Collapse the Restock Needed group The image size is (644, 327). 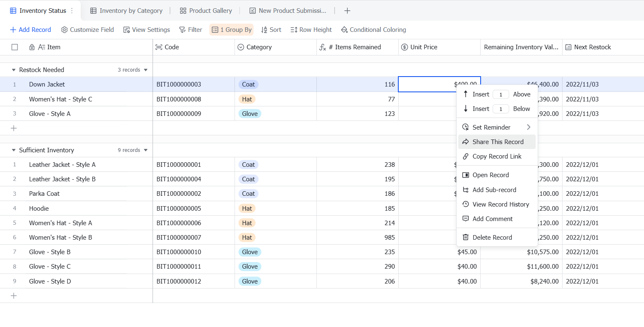(14, 70)
